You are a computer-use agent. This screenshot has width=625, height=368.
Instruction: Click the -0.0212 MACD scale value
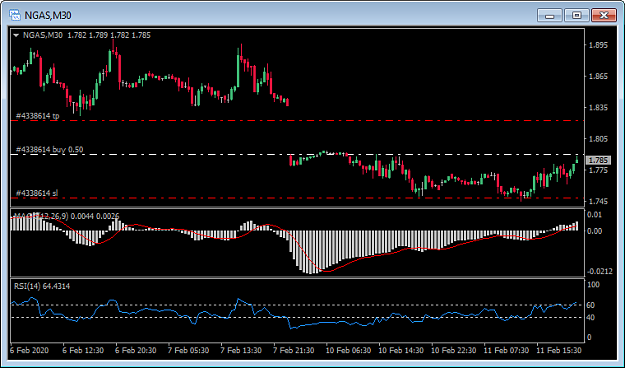(600, 272)
